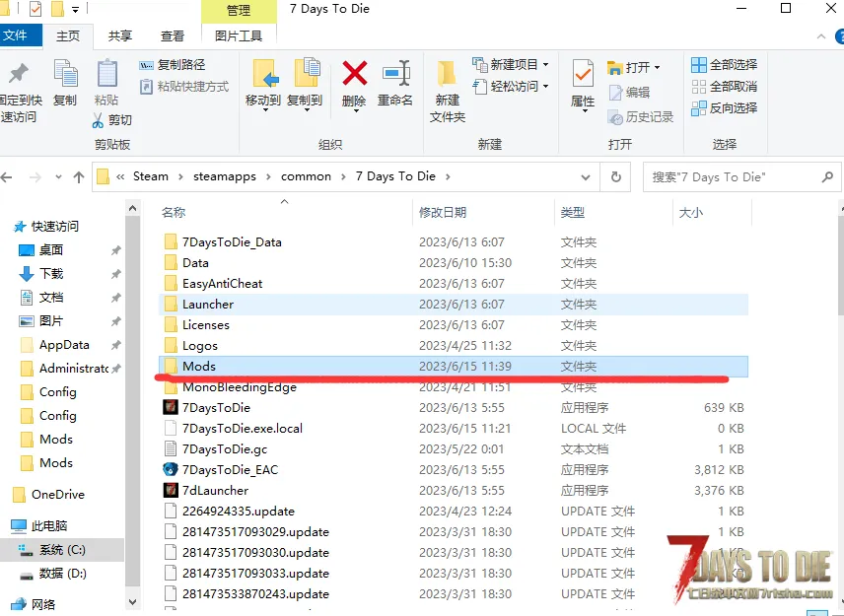
Task: Click the 管理 (Manage) contextual tab header
Action: [x=239, y=10]
